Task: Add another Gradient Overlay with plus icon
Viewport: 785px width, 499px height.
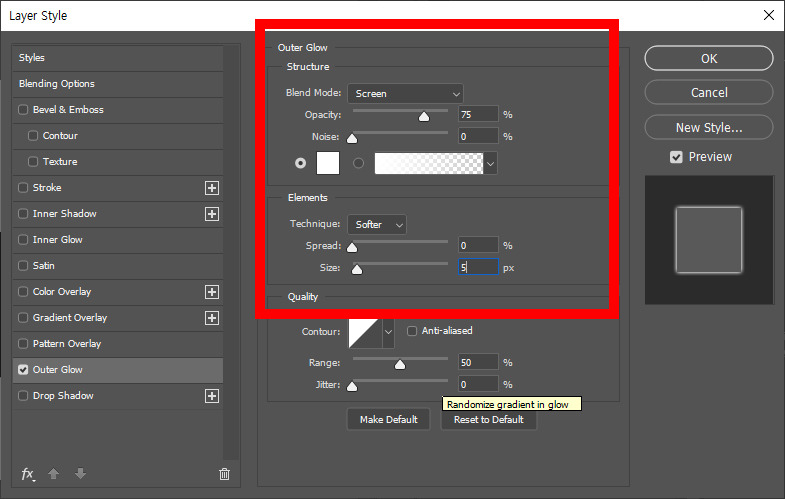Action: coord(212,318)
